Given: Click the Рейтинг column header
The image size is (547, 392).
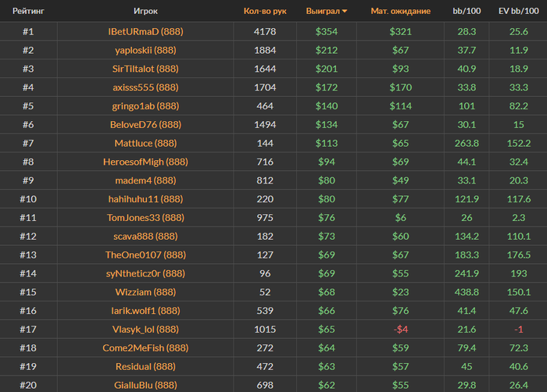Looking at the screenshot, I should click(x=28, y=11).
